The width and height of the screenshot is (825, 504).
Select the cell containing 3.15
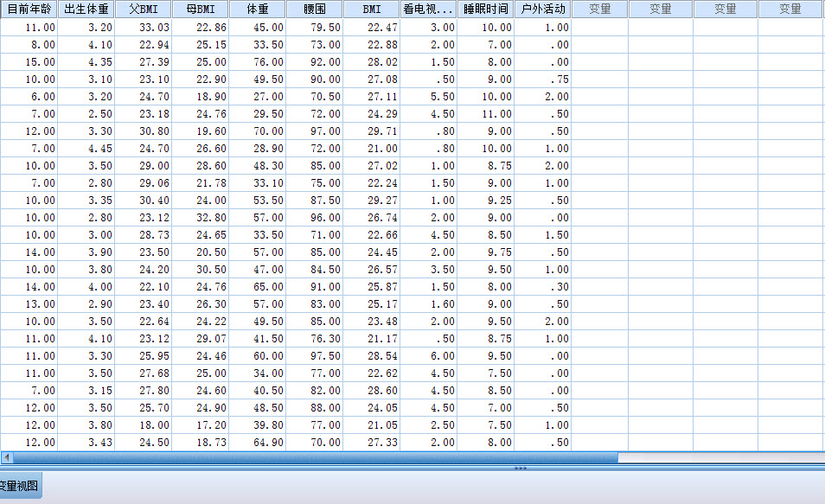[86, 391]
